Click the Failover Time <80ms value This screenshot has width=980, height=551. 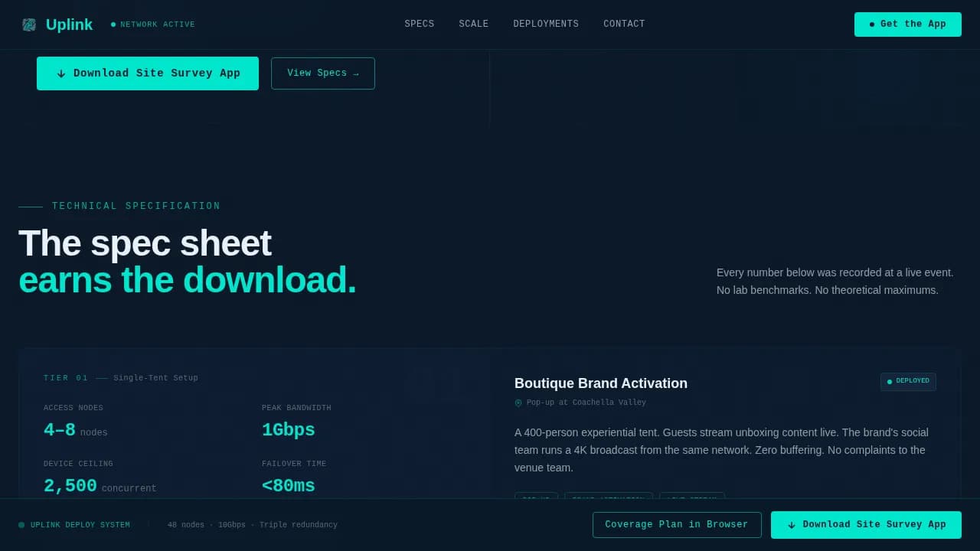point(289,486)
